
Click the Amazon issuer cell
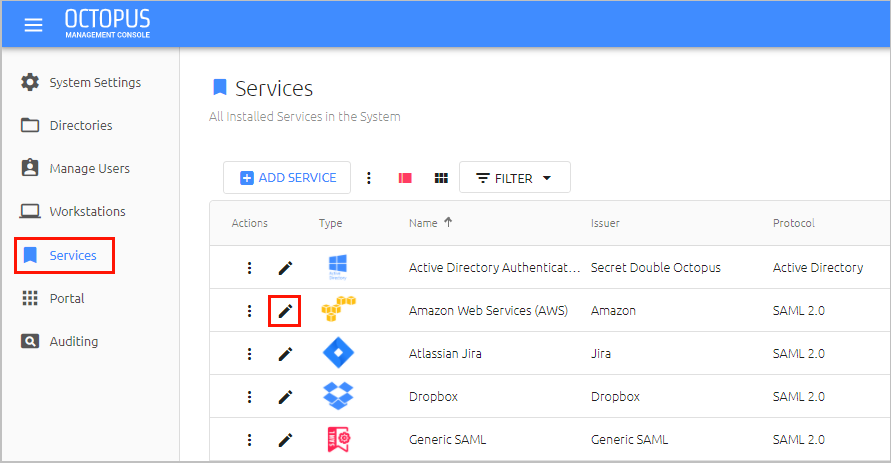click(613, 311)
